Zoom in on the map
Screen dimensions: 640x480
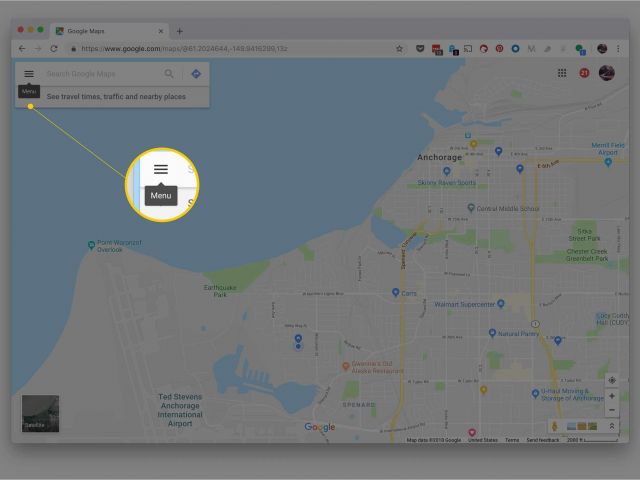(x=611, y=396)
